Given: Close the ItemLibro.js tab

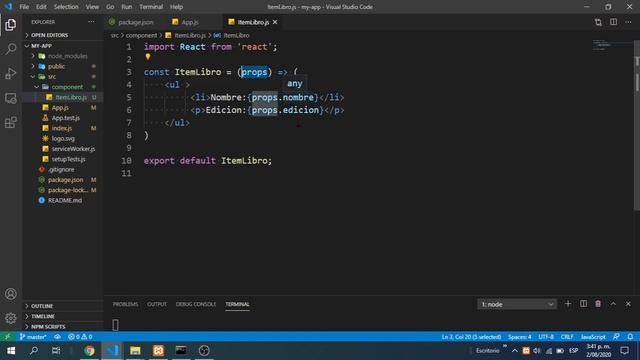Looking at the screenshot, I should pyautogui.click(x=275, y=22).
